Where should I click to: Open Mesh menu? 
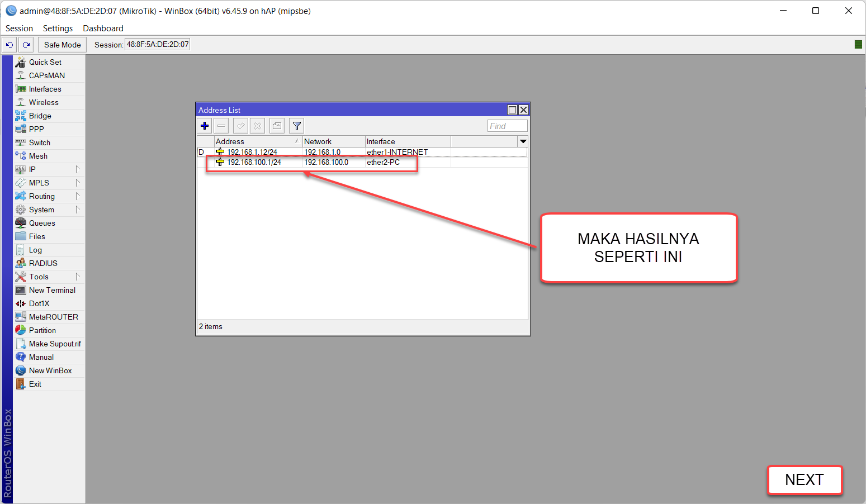coord(49,156)
